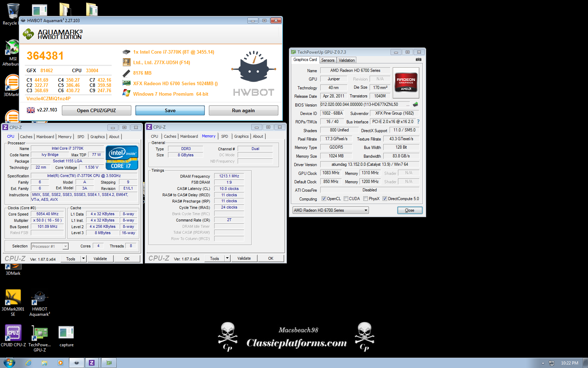Open the Mainboard tab in left CPU-Z window
The width and height of the screenshot is (588, 368).
(x=45, y=137)
